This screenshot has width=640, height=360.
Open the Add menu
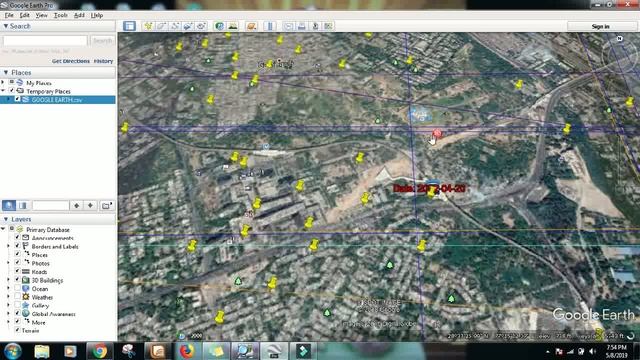[79, 16]
